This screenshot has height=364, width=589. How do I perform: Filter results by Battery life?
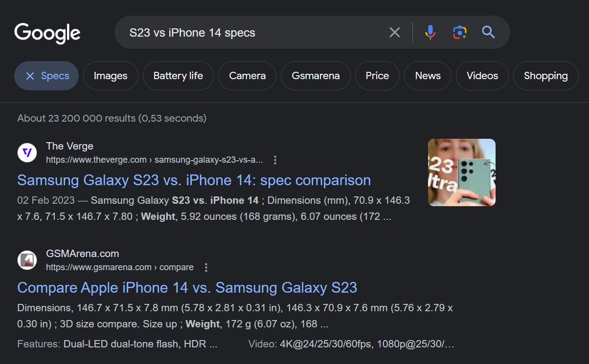(178, 76)
